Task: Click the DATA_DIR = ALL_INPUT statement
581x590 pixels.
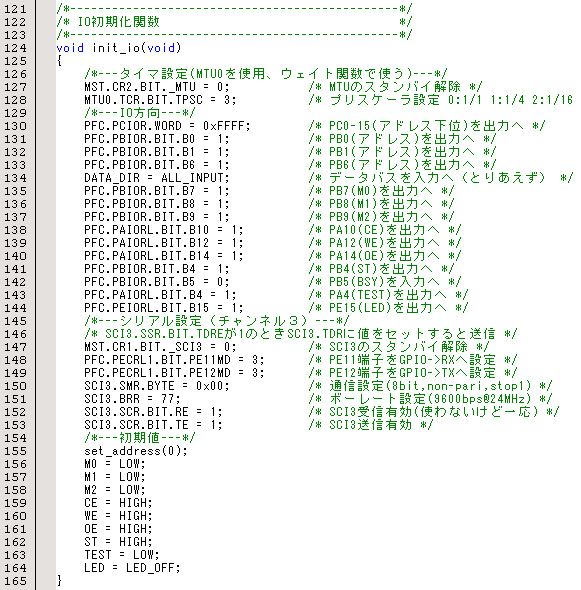Action: 157,178
